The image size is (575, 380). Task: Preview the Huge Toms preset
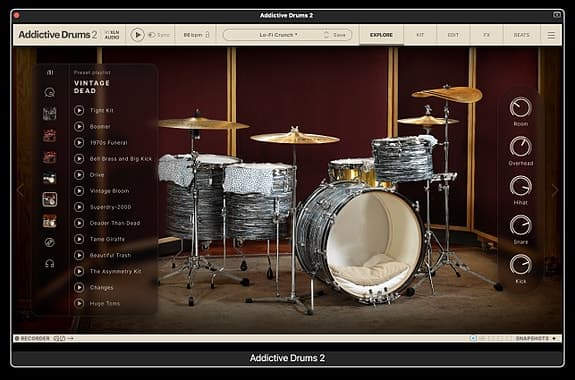pyautogui.click(x=79, y=303)
